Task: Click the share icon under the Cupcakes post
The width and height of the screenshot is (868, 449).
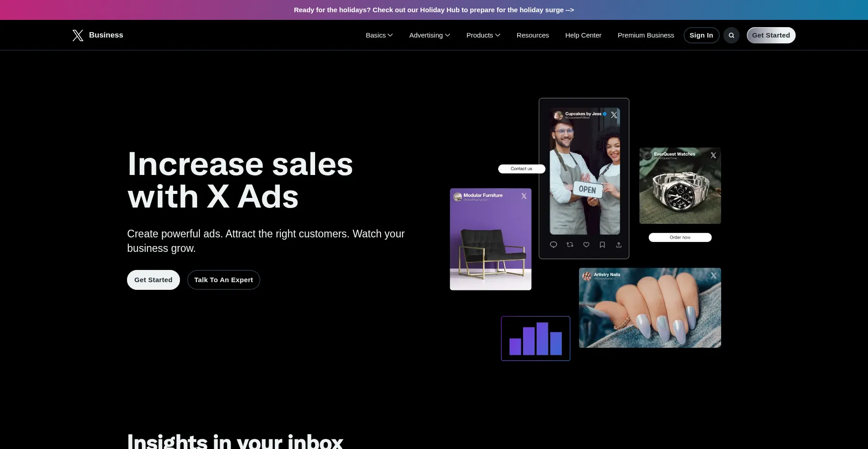Action: click(x=618, y=245)
